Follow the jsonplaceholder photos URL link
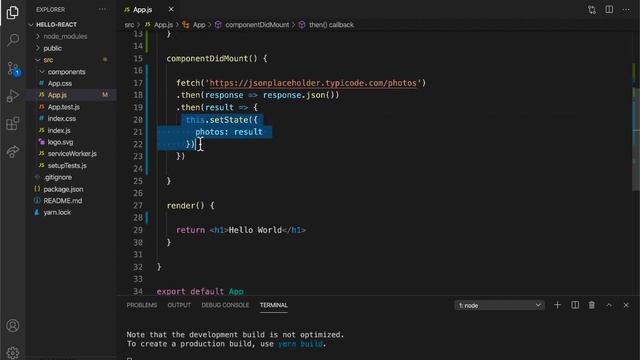 point(313,83)
